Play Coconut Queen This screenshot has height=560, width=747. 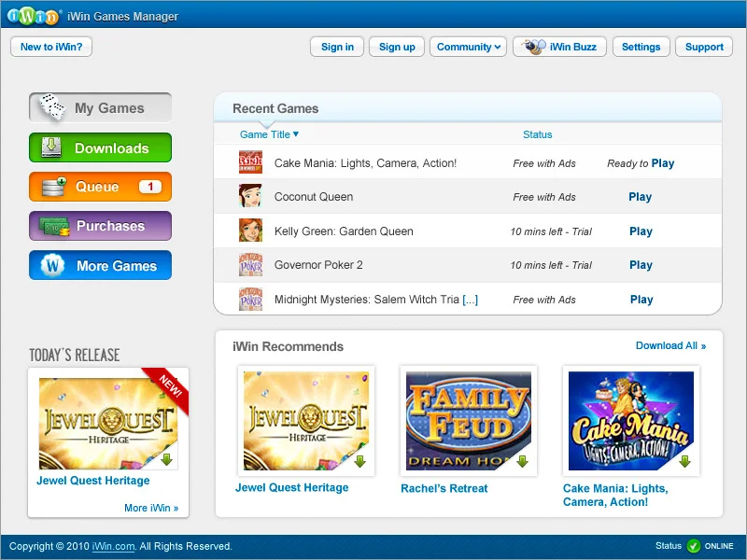pyautogui.click(x=641, y=197)
